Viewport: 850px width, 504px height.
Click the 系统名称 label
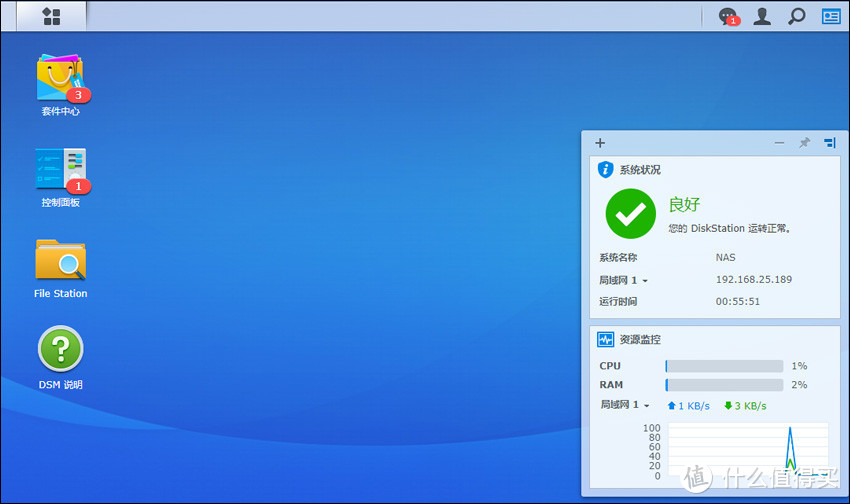click(x=618, y=257)
